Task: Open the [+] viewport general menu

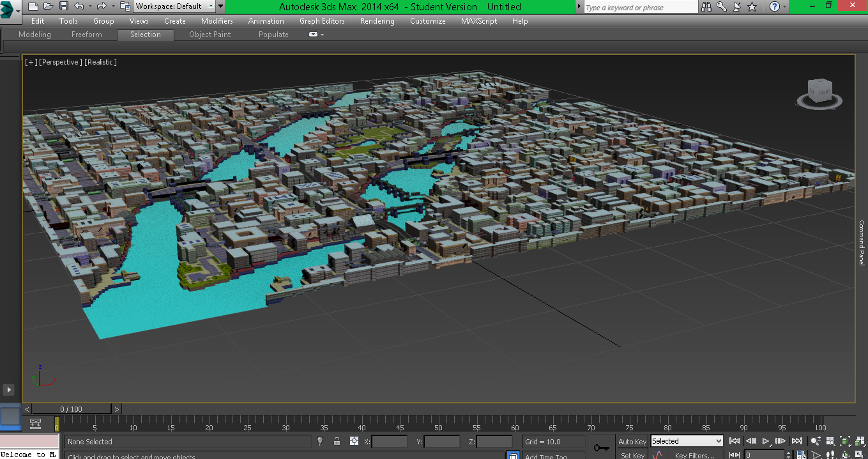Action: pyautogui.click(x=31, y=62)
